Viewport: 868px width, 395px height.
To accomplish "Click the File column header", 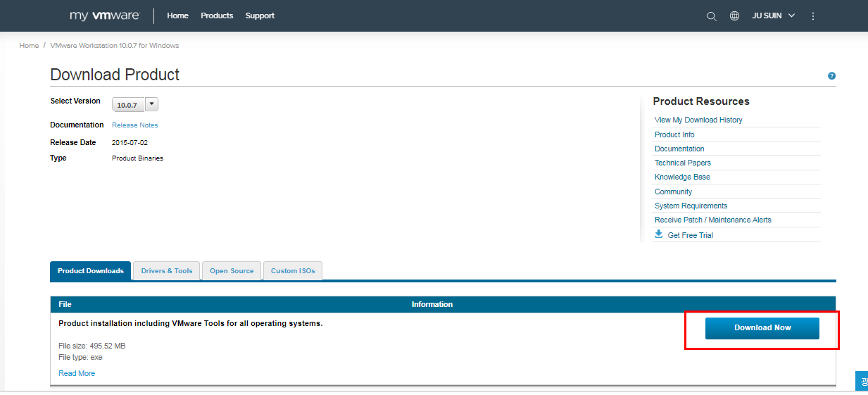I will point(65,304).
